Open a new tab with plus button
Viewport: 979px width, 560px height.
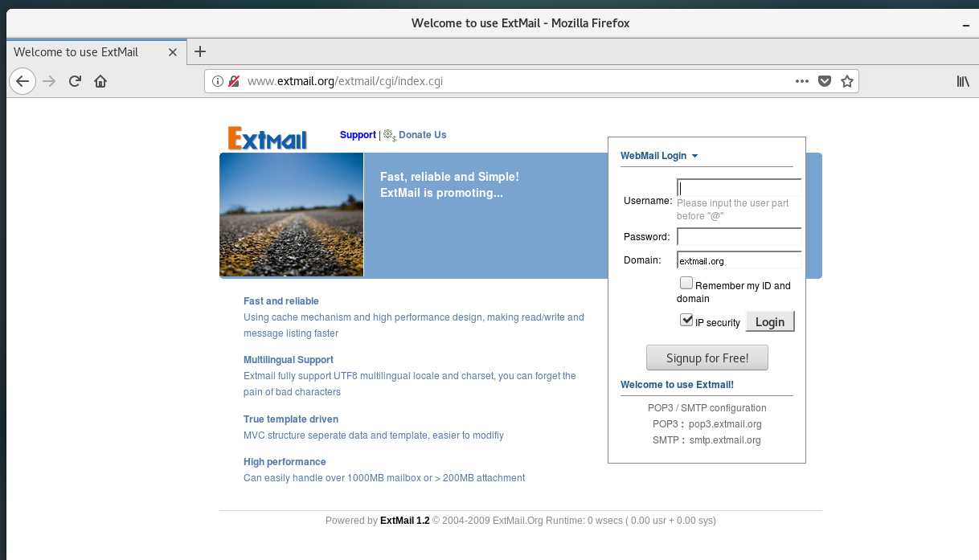pyautogui.click(x=201, y=52)
